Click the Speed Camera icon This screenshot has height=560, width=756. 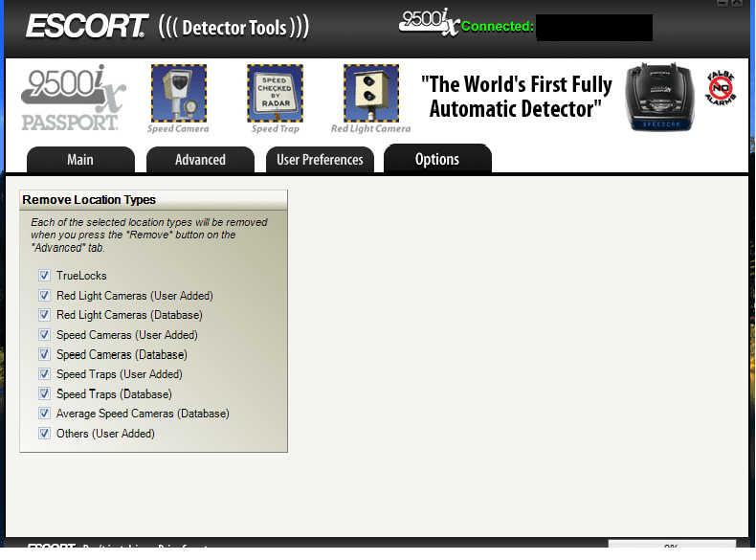click(x=179, y=93)
